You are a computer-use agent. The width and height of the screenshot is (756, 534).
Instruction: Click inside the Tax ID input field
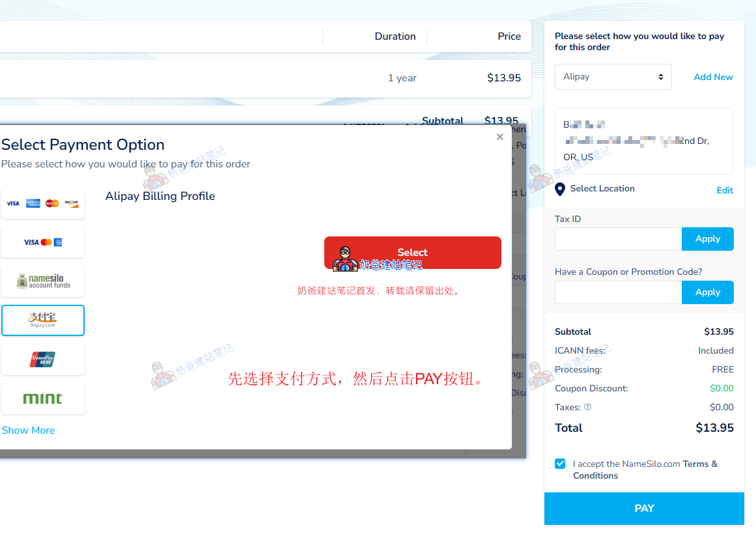617,238
